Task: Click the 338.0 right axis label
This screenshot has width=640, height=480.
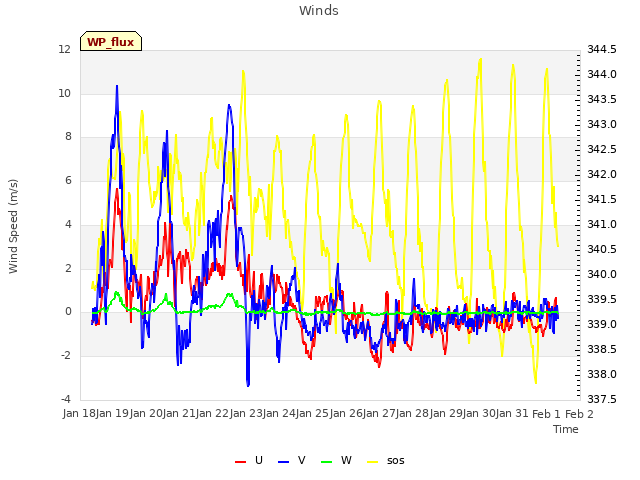Action: [x=602, y=374]
